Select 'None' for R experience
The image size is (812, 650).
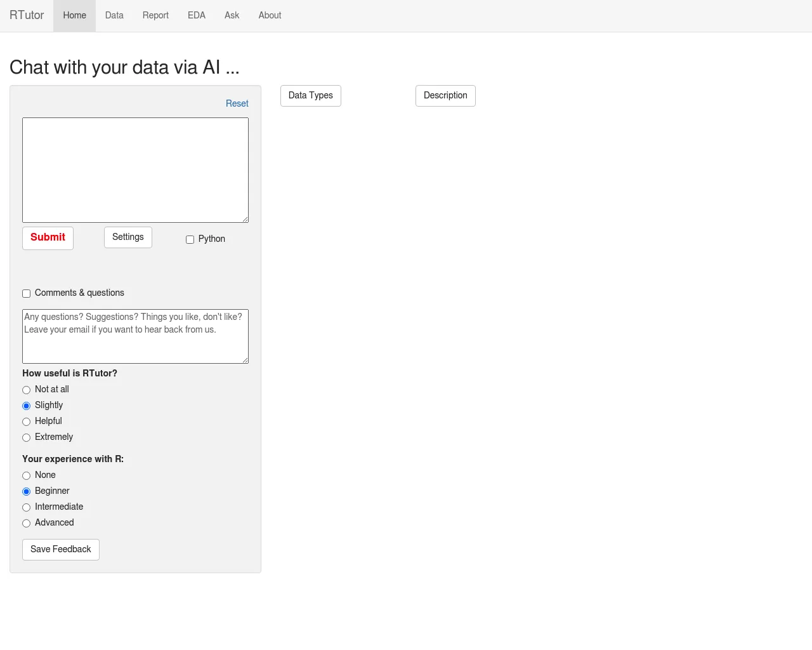26,475
